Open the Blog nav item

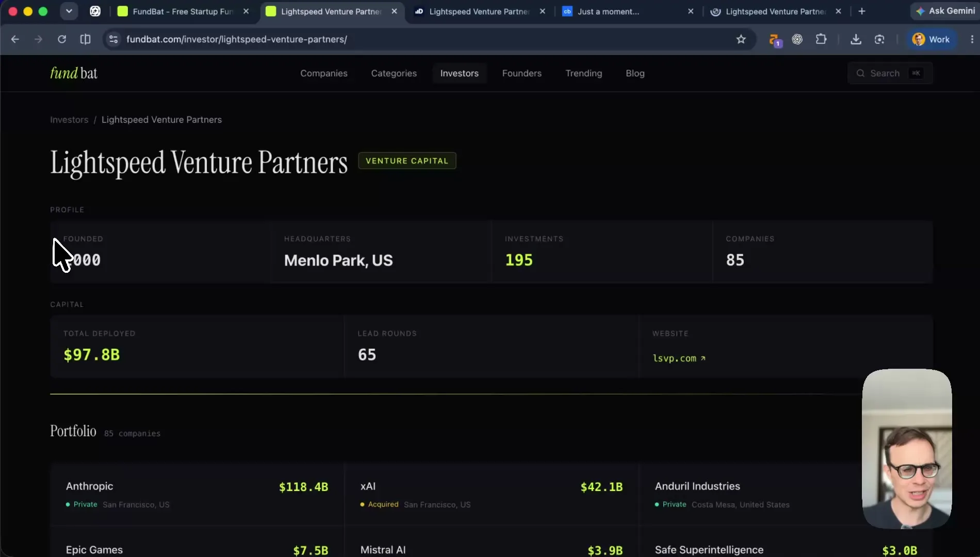point(635,73)
